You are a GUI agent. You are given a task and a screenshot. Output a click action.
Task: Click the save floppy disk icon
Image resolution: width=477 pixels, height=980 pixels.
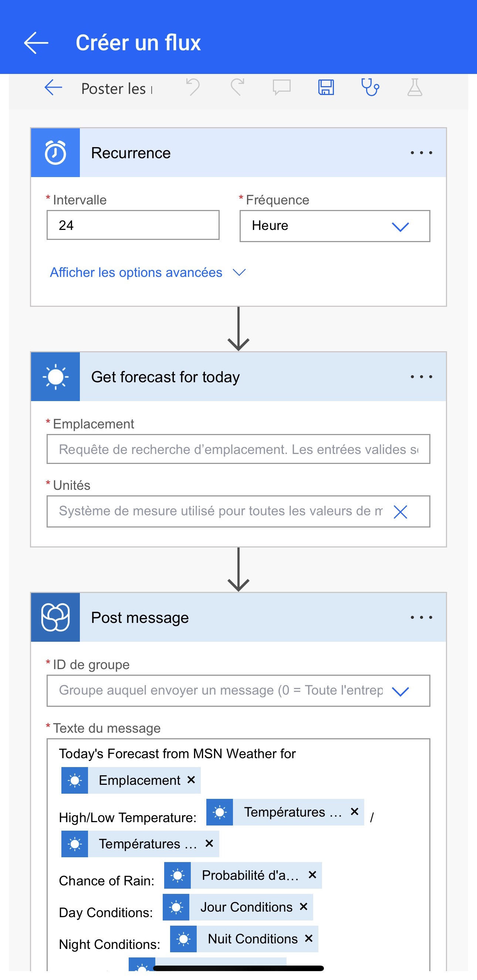click(326, 88)
